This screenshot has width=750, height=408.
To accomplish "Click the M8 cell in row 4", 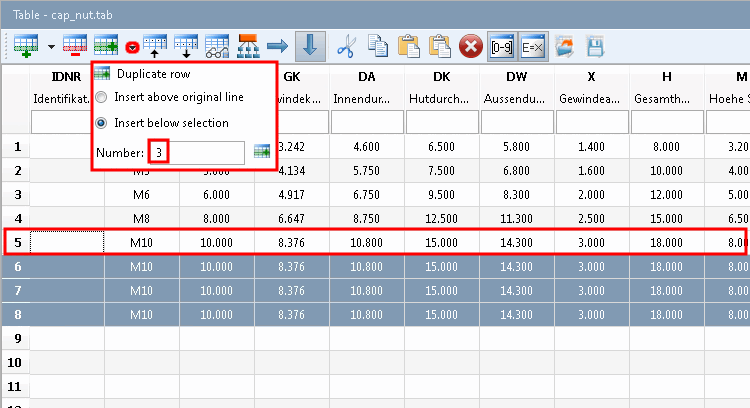I will 142,219.
